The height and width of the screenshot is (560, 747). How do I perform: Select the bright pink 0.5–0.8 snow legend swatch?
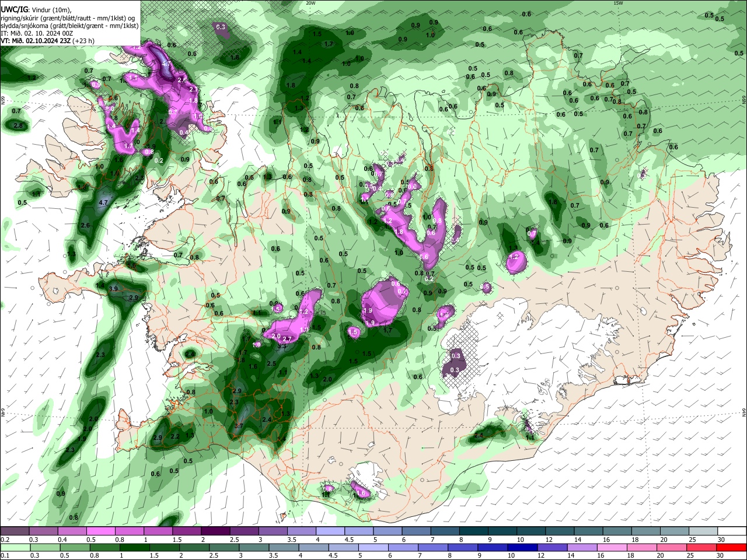(x=100, y=531)
